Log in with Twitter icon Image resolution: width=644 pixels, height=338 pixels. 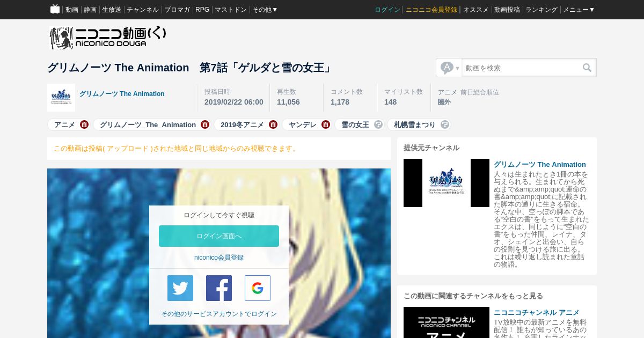pos(180,288)
